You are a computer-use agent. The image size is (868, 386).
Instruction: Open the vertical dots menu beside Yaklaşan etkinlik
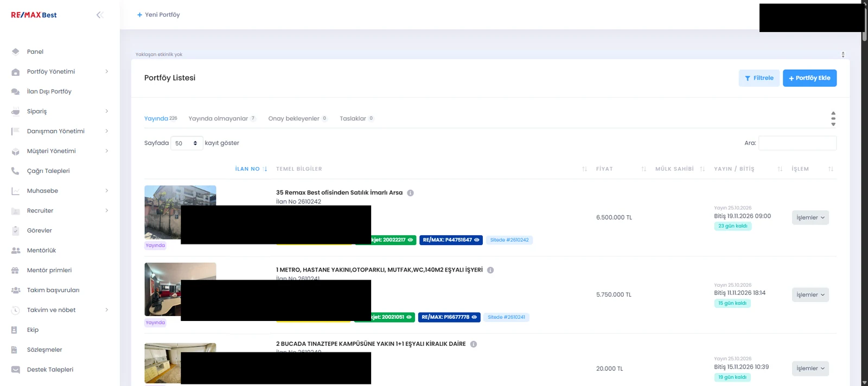843,54
